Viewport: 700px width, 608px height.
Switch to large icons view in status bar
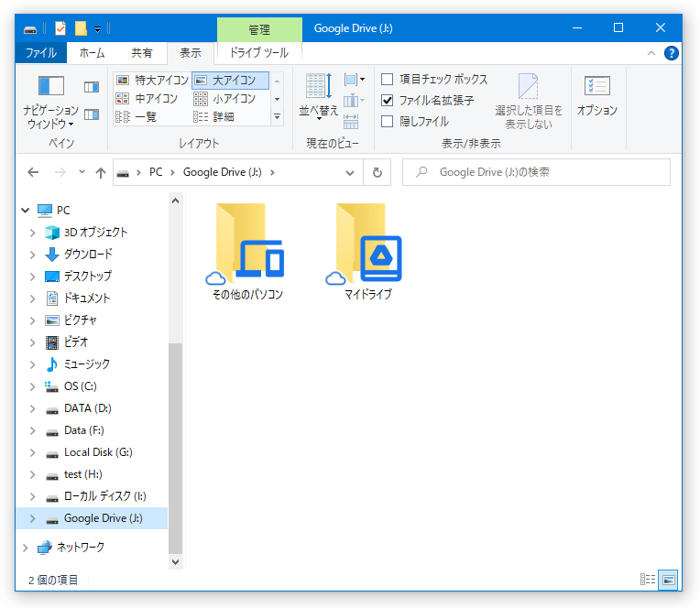point(668,580)
